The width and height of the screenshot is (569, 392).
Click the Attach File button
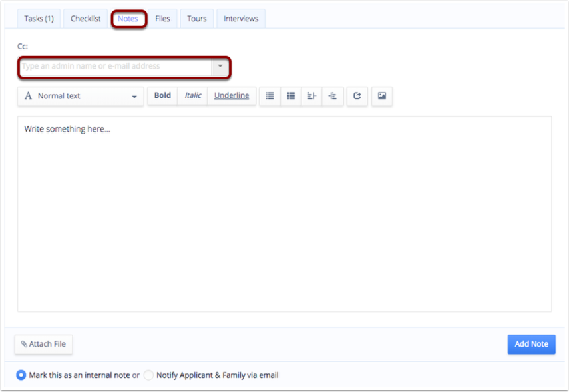coord(43,345)
